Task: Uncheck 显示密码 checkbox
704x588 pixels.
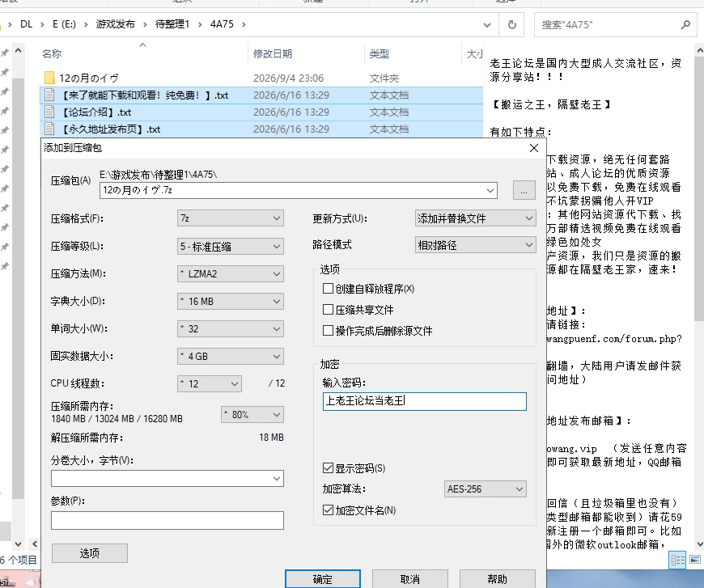Action: 329,468
